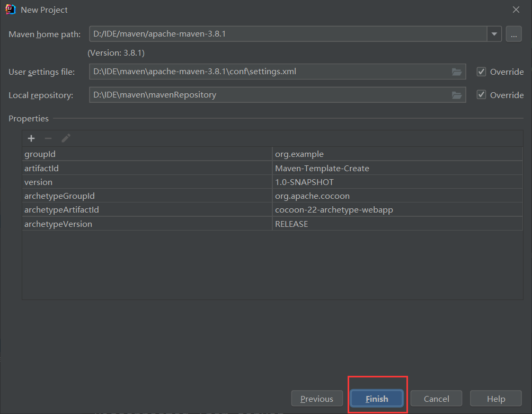Select the archetypeArtifactId property row
The width and height of the screenshot is (532, 414).
click(147, 210)
